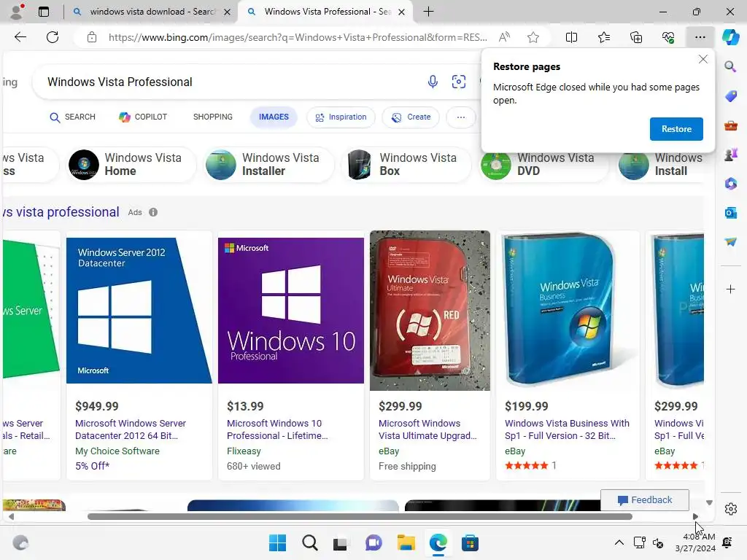Image resolution: width=747 pixels, height=560 pixels.
Task: Open the Drop paper plane sidebar icon
Action: coord(730,242)
